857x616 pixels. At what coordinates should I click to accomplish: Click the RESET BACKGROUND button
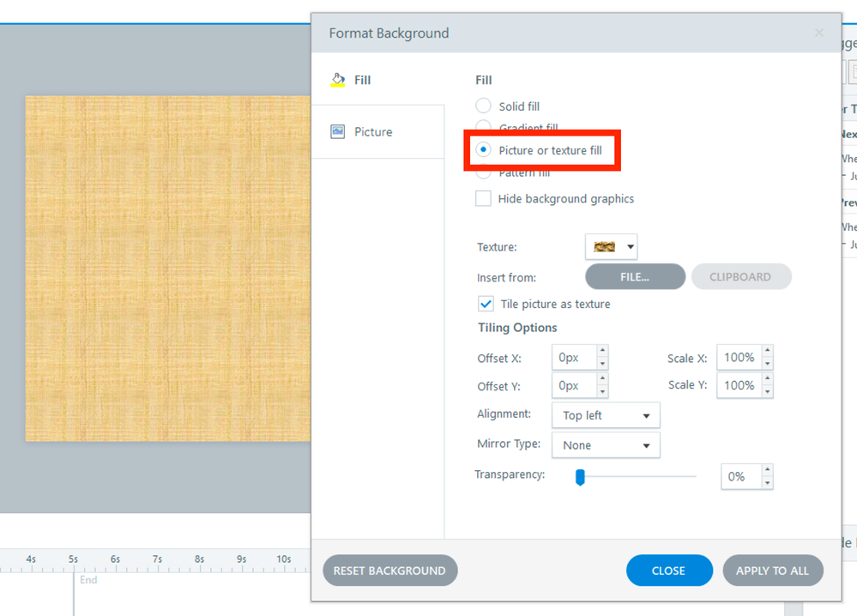click(x=390, y=571)
